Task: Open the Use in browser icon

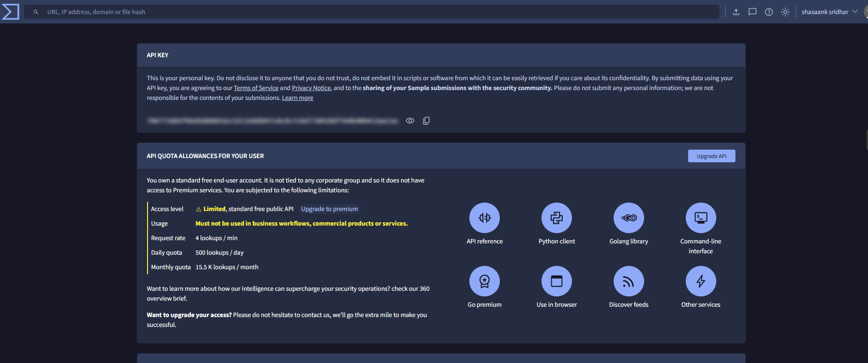Action: [x=556, y=281]
